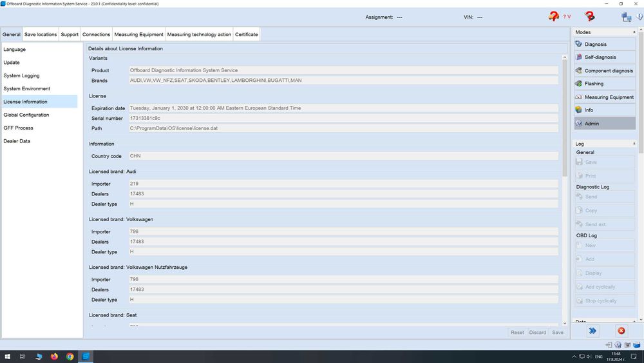Switch to General tab
The image size is (644, 363).
[12, 35]
